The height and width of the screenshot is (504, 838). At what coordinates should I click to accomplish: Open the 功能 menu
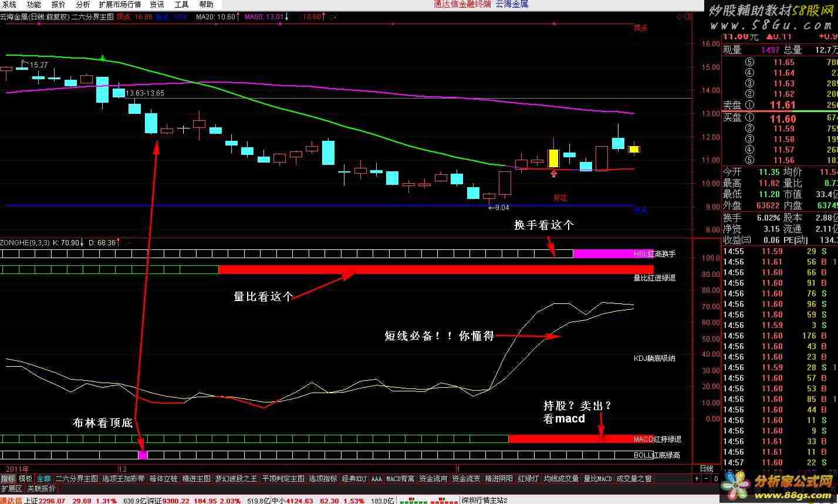tap(34, 4)
